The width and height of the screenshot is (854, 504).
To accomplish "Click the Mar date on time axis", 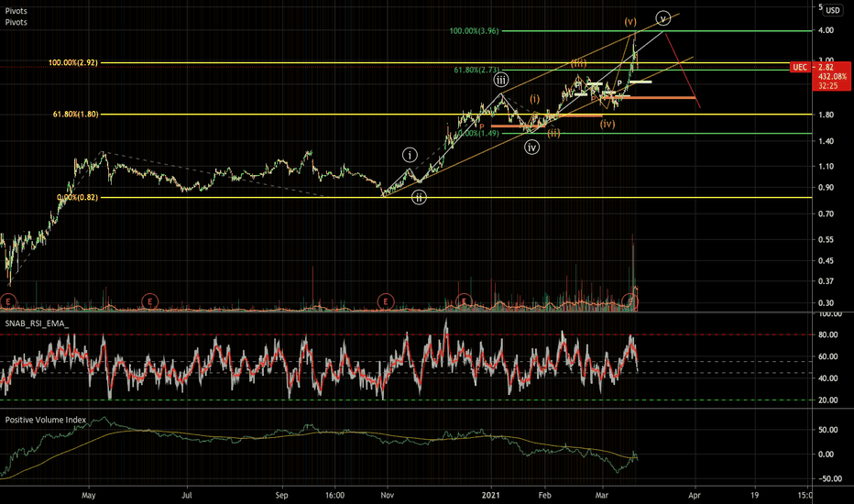I will (x=602, y=495).
